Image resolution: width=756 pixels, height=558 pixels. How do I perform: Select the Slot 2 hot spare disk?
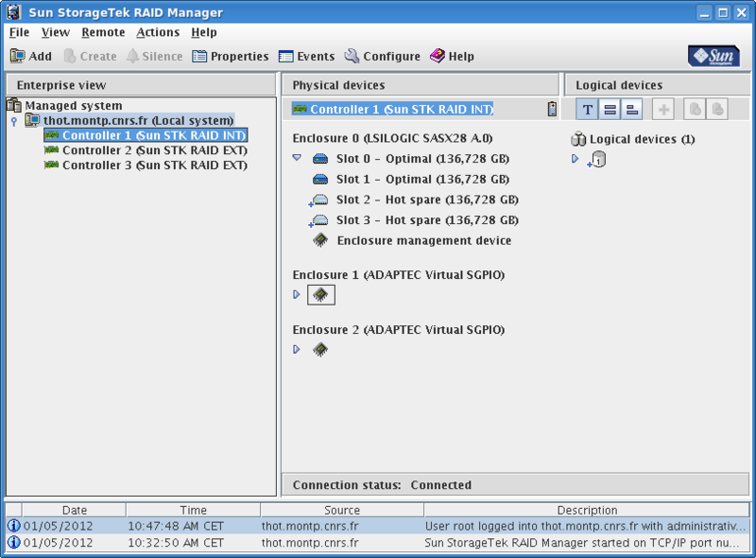pos(321,200)
